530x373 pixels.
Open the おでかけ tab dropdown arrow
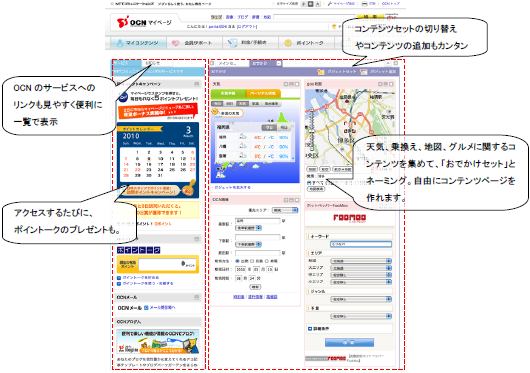(279, 63)
